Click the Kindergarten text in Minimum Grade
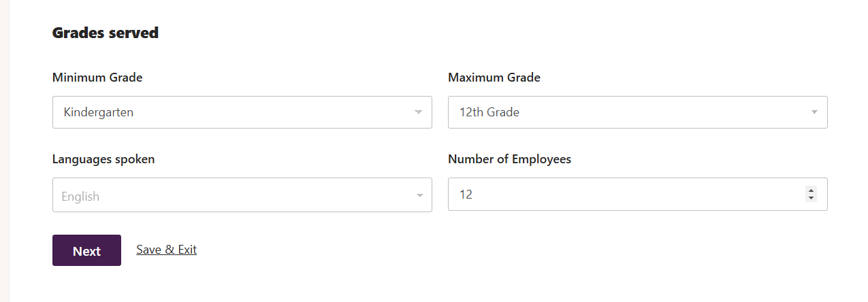The width and height of the screenshot is (868, 302). pyautogui.click(x=99, y=112)
